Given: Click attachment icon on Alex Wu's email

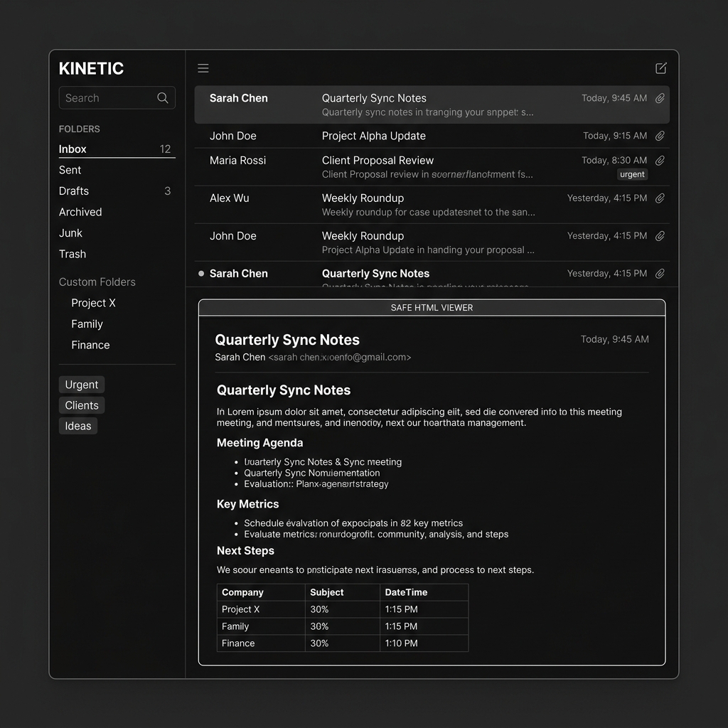Looking at the screenshot, I should point(660,198).
